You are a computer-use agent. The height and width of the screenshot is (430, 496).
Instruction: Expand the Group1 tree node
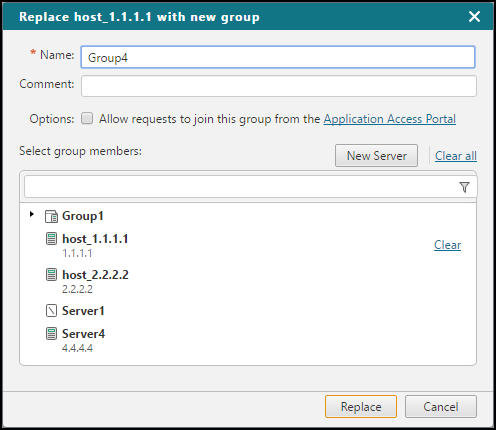pos(32,214)
